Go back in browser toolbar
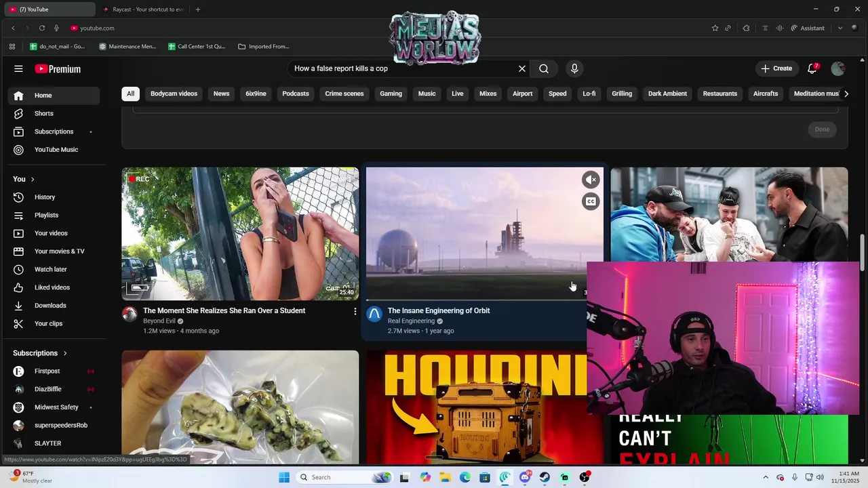868x488 pixels. [13, 28]
